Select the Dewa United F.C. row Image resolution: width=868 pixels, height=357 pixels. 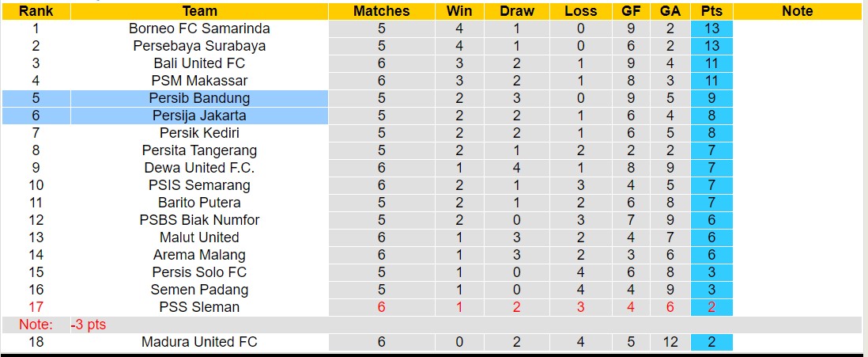pyautogui.click(x=199, y=168)
